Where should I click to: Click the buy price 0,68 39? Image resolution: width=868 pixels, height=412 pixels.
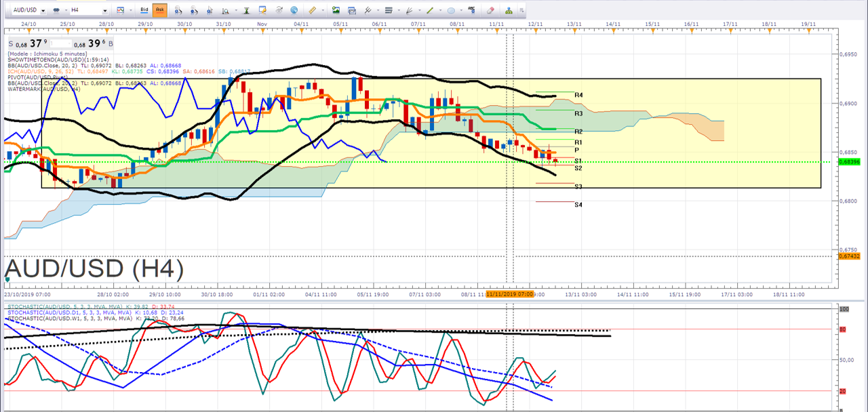94,44
